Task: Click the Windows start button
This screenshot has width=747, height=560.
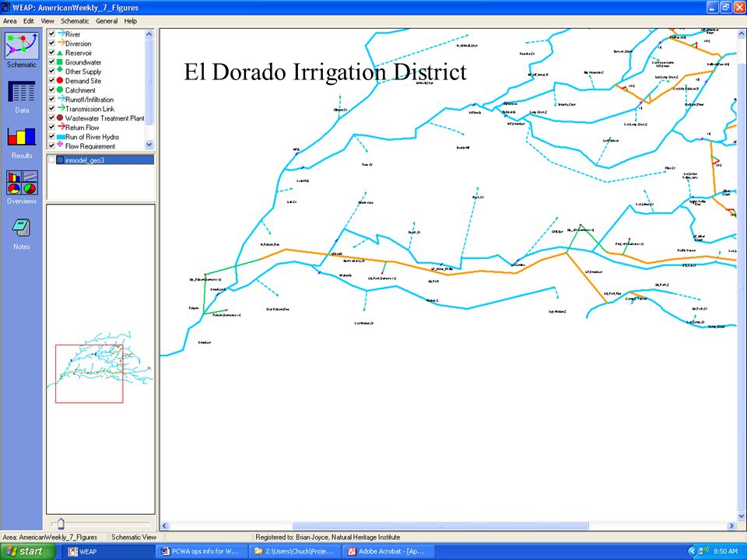Action: click(x=28, y=551)
